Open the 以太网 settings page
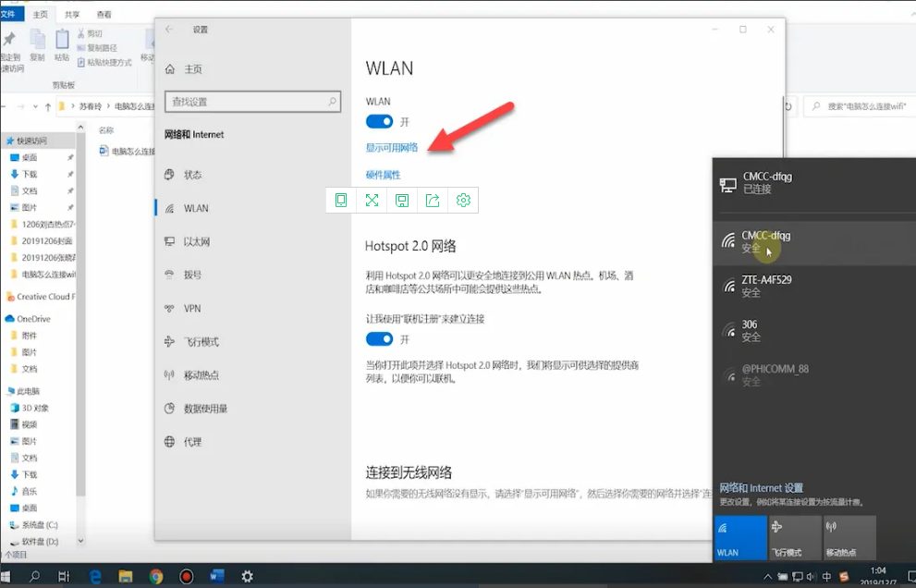Viewport: 916px width, 588px height. coord(196,242)
